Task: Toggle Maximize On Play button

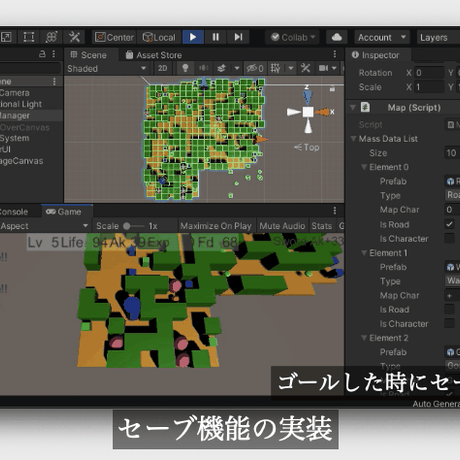Action: 216,226
